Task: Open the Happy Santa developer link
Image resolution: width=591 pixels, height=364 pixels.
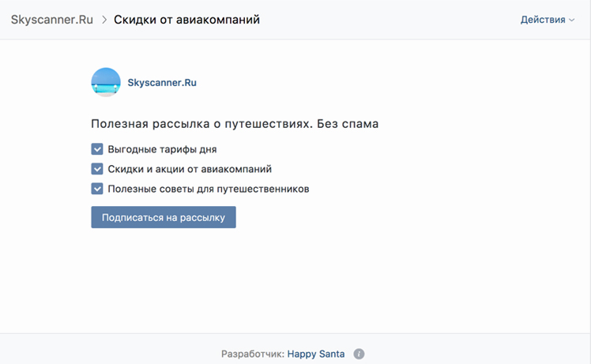Action: [316, 354]
